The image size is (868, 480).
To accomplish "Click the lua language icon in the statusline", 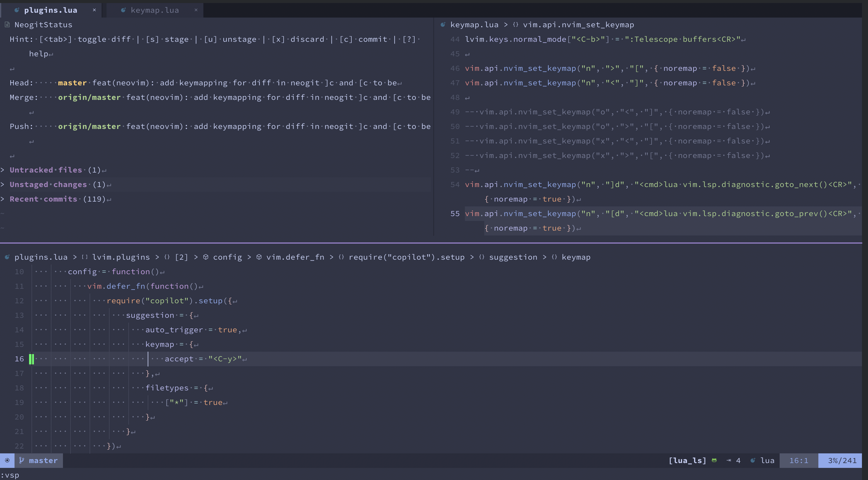I will coord(753,460).
